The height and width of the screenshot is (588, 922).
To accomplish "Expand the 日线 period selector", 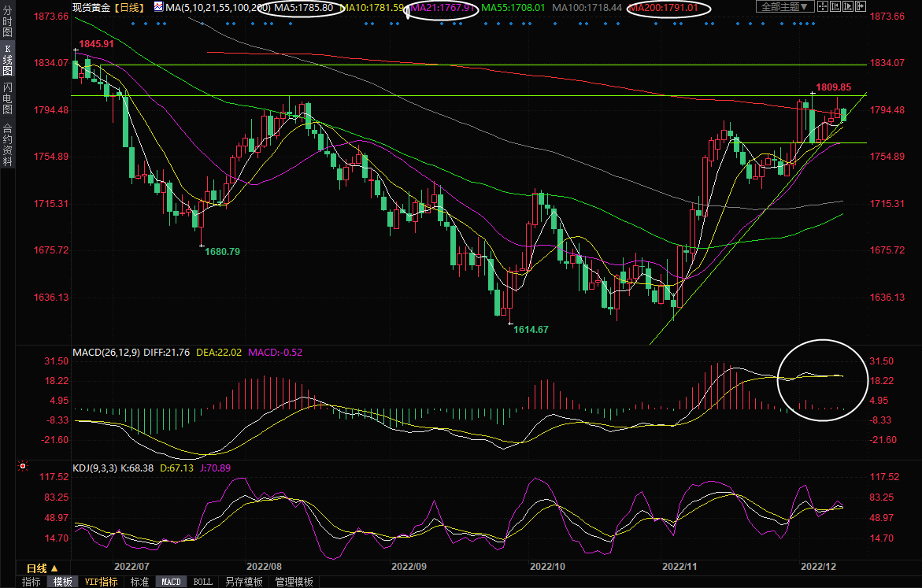I will [43, 568].
